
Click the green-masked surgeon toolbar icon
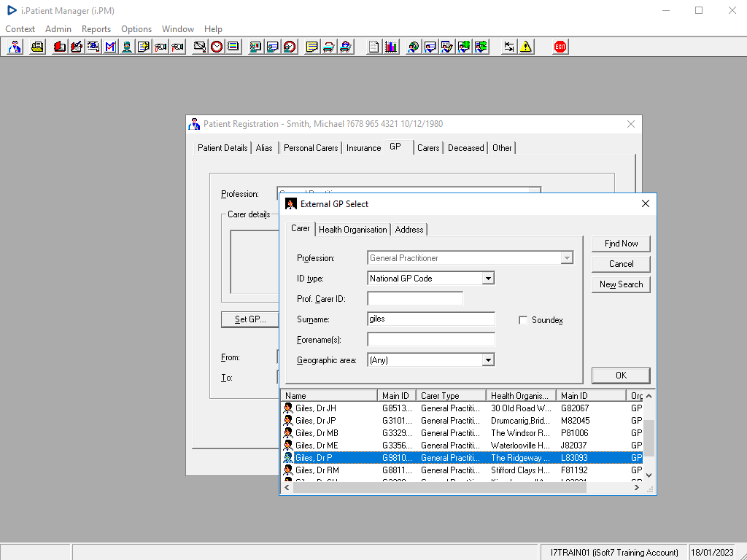click(x=127, y=47)
